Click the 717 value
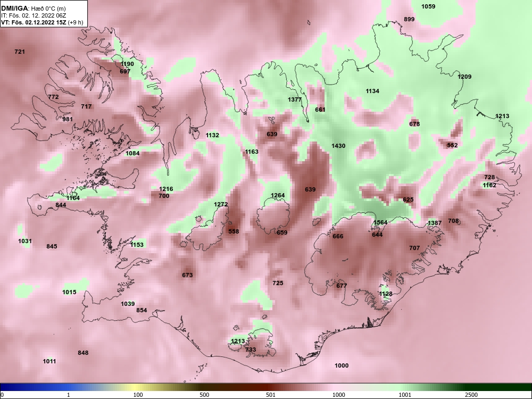This screenshot has height=399, width=532. point(86,106)
